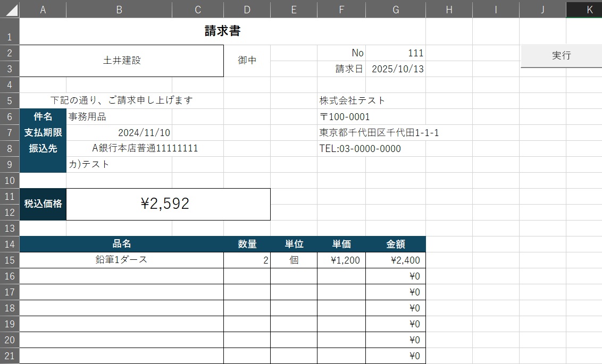Select the 御中 honorific cell
This screenshot has width=602, height=364.
(x=247, y=61)
